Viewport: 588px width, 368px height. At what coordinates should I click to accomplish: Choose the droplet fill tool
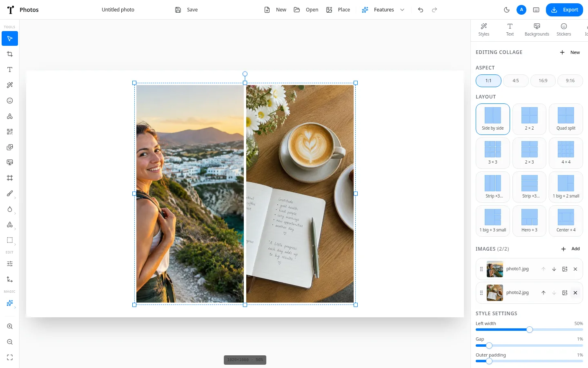coord(10,209)
